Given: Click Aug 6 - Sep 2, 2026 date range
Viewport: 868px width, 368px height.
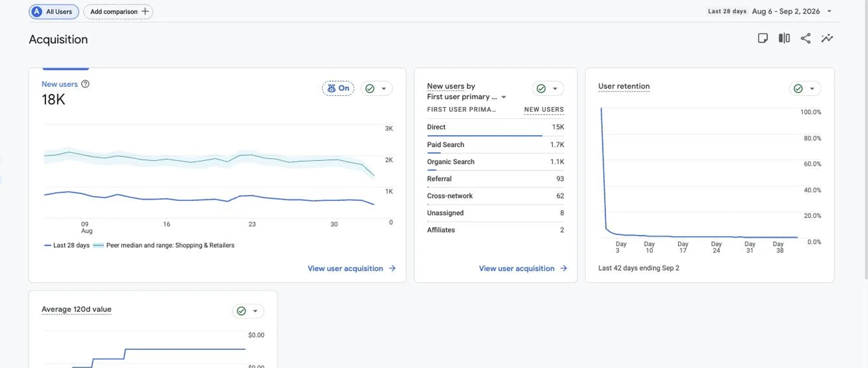Looking at the screenshot, I should pyautogui.click(x=785, y=11).
